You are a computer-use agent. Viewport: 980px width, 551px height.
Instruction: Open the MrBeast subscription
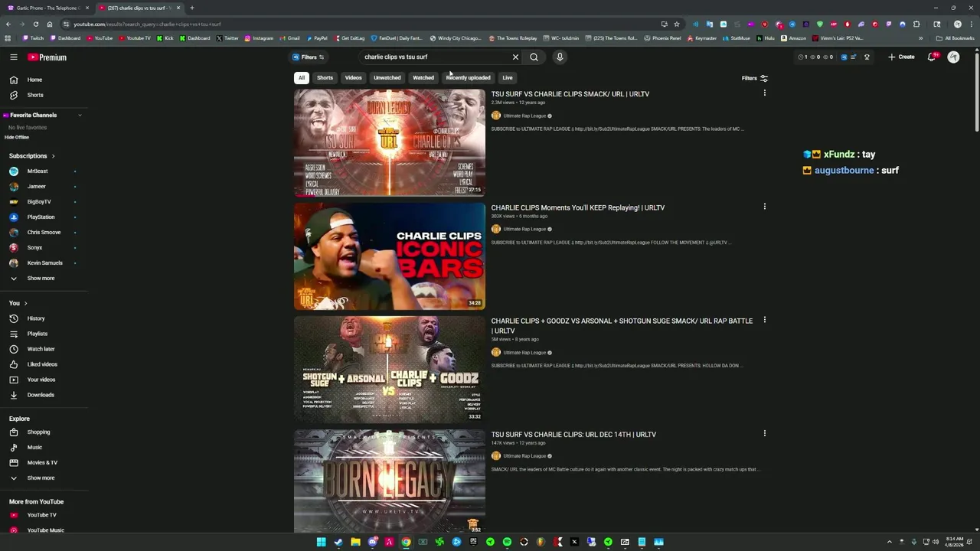[43, 171]
